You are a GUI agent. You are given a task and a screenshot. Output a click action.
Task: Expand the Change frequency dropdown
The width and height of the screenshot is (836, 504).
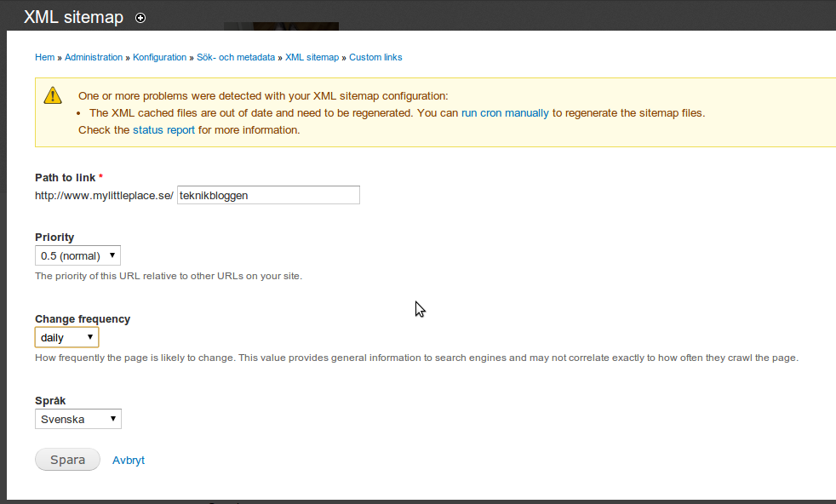tap(66, 337)
